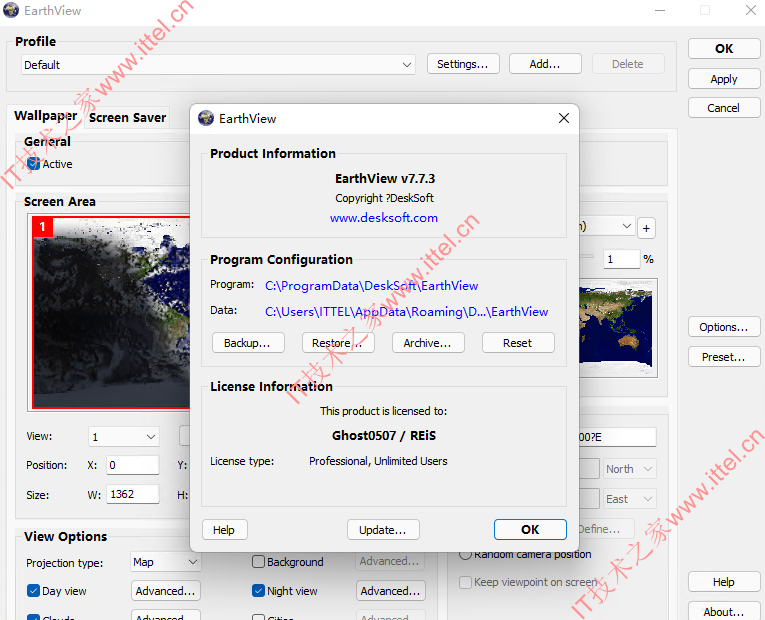Click the Reset button
Image resolution: width=765 pixels, height=620 pixels.
point(518,343)
